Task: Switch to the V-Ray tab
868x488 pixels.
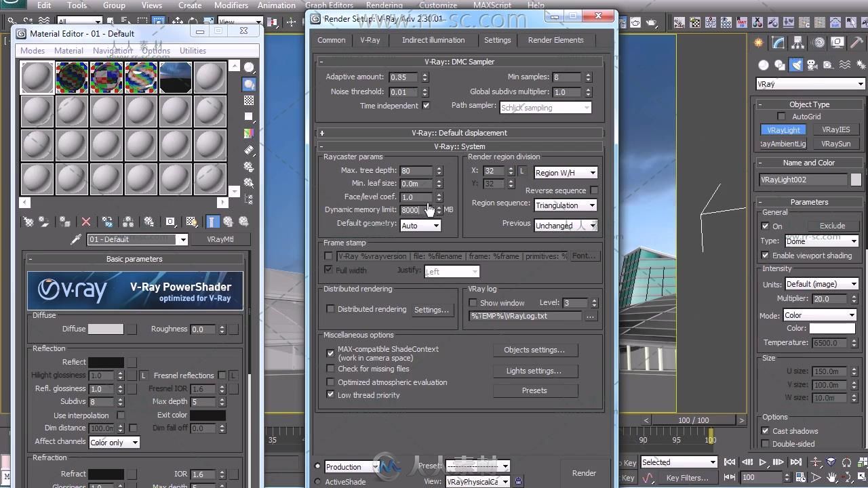Action: tap(370, 40)
